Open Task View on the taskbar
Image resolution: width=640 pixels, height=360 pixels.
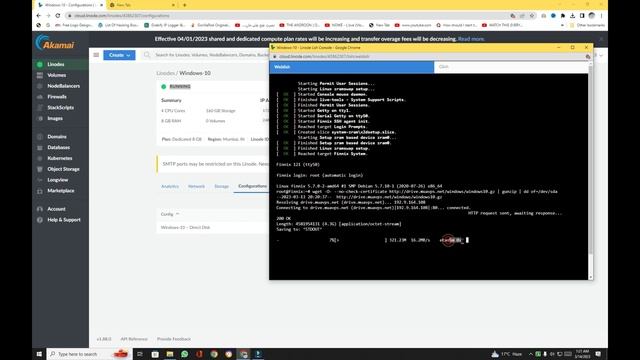pos(140,354)
